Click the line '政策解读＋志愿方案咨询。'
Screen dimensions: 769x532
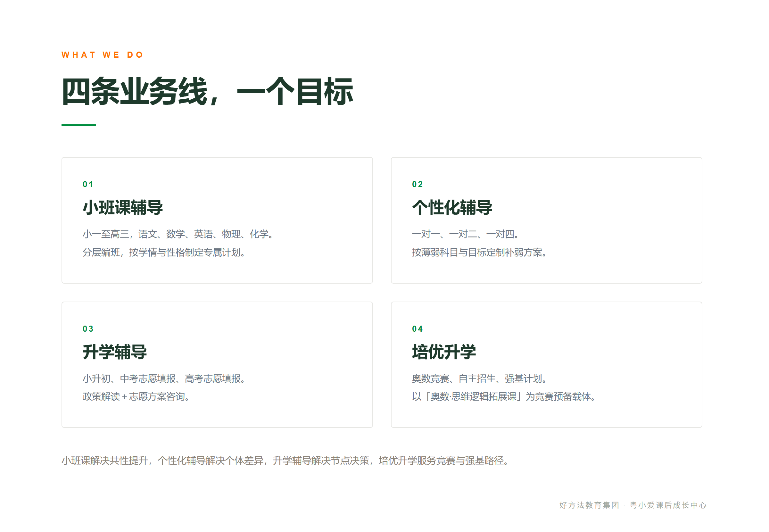(136, 396)
